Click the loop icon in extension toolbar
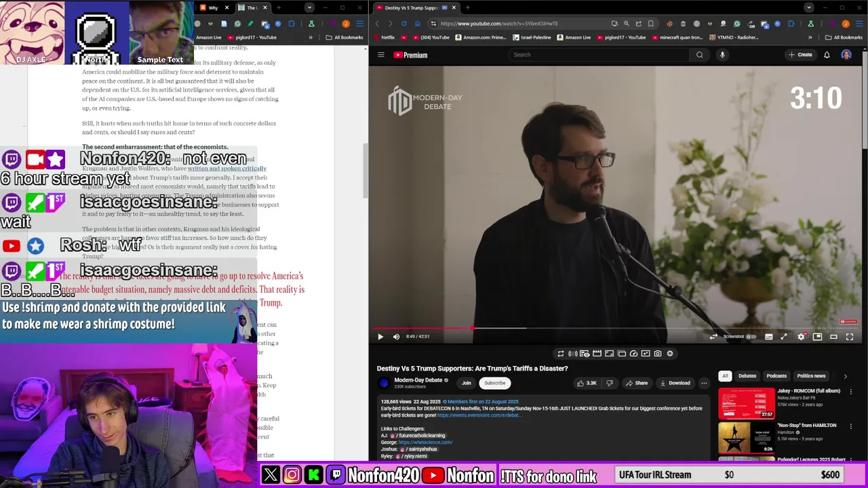 [x=561, y=354]
